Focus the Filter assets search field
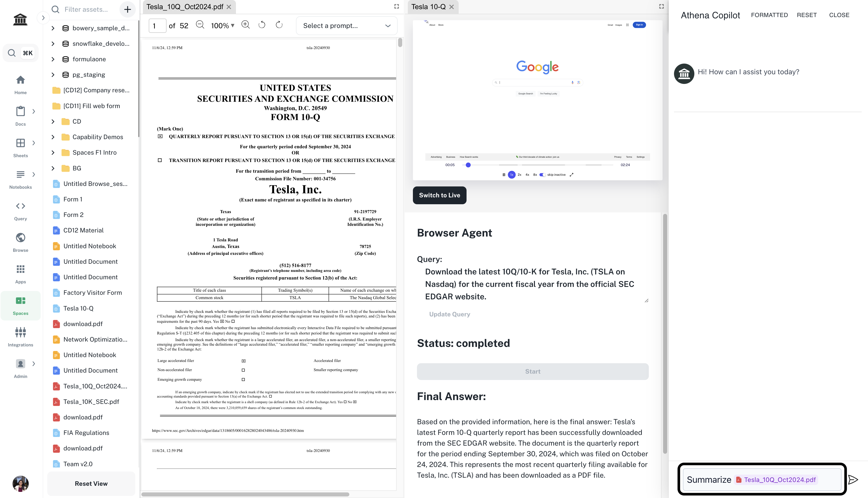The width and height of the screenshot is (868, 498). tap(86, 9)
